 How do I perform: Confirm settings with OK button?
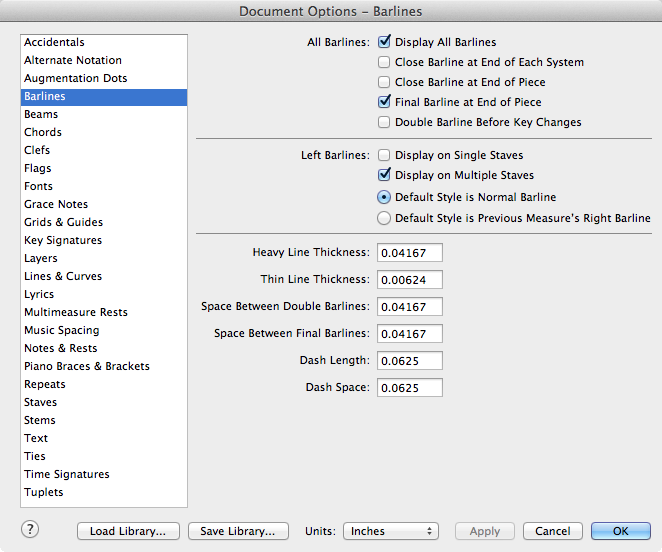click(x=621, y=531)
